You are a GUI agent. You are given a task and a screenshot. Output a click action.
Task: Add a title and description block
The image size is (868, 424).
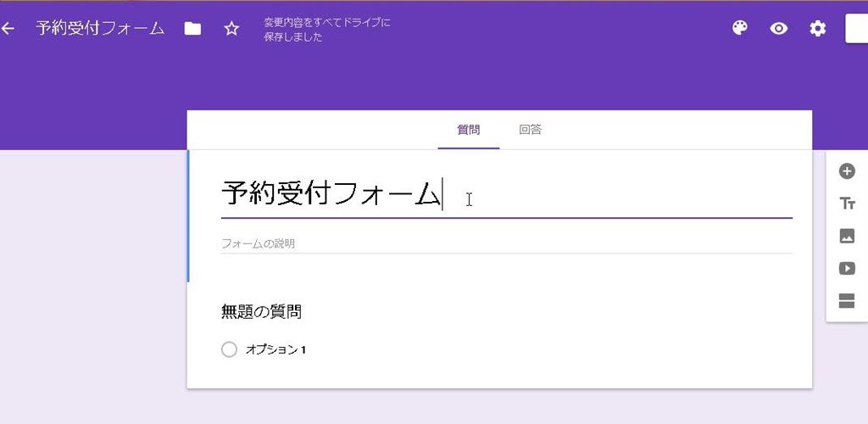(847, 204)
